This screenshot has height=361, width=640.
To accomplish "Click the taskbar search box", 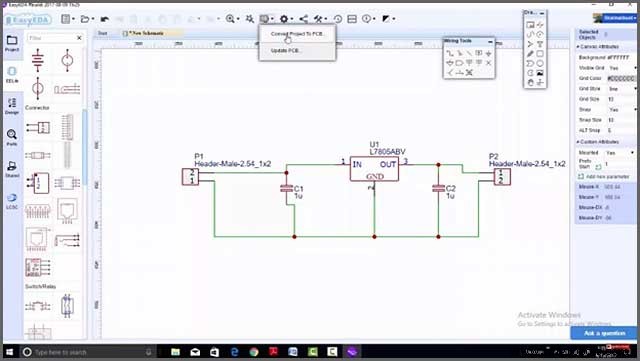I will (88, 352).
